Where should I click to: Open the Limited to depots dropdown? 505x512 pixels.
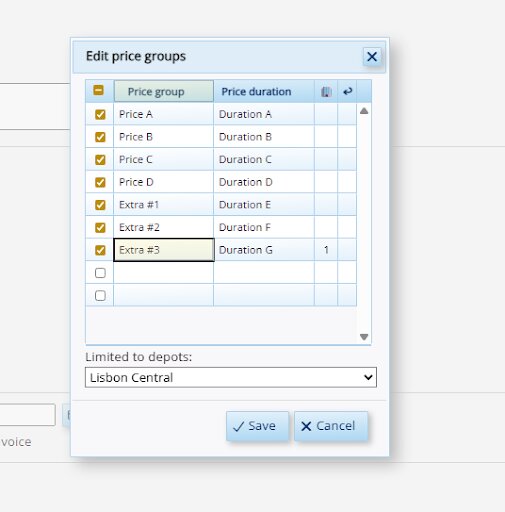(231, 377)
